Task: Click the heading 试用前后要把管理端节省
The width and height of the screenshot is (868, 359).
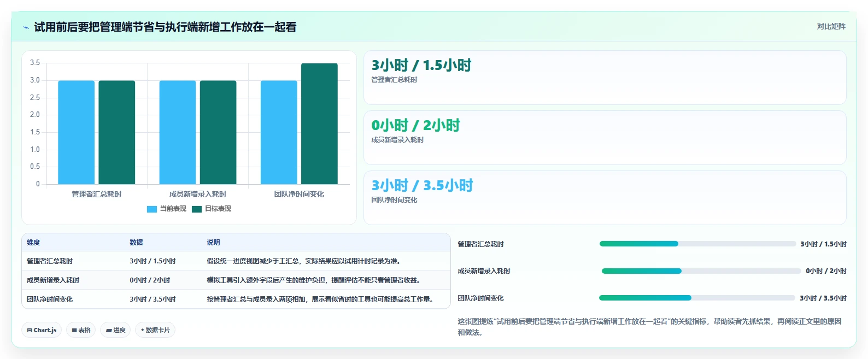Action: click(x=165, y=27)
